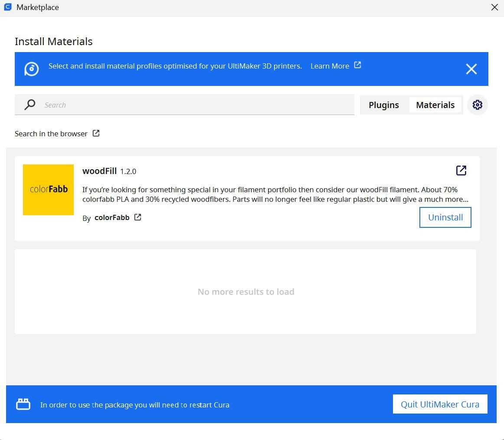Click the magnifying glass search icon

click(x=30, y=105)
